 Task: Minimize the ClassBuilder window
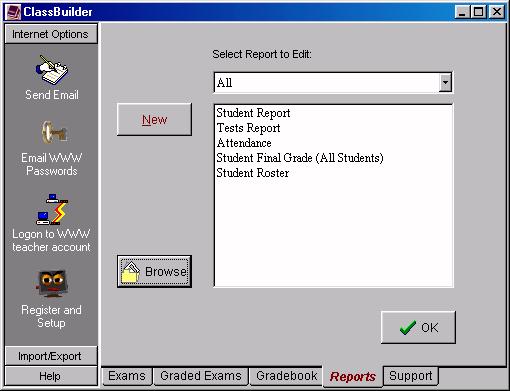(x=462, y=12)
